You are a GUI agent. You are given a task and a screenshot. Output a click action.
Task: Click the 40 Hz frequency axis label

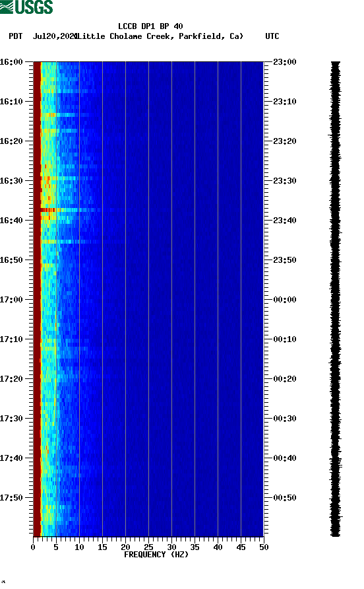tap(218, 547)
